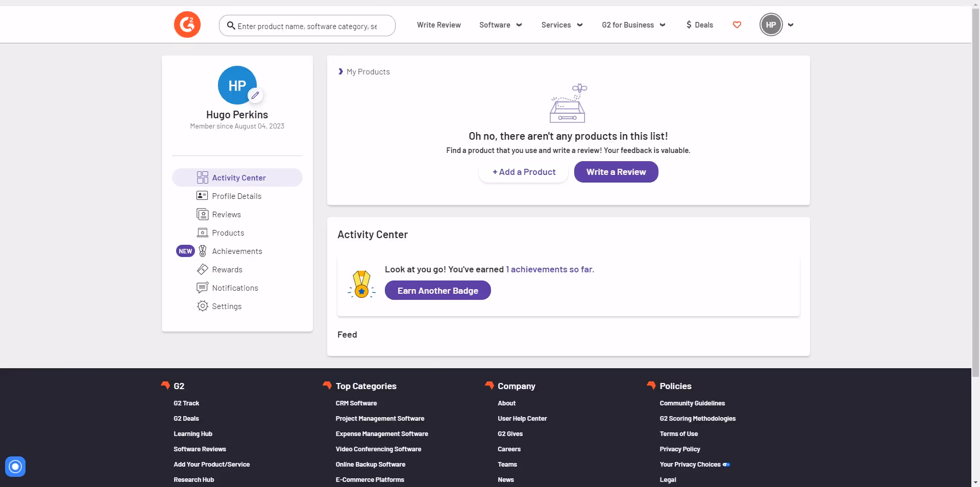
Task: Open Learning Hub footer link
Action: pos(193,433)
